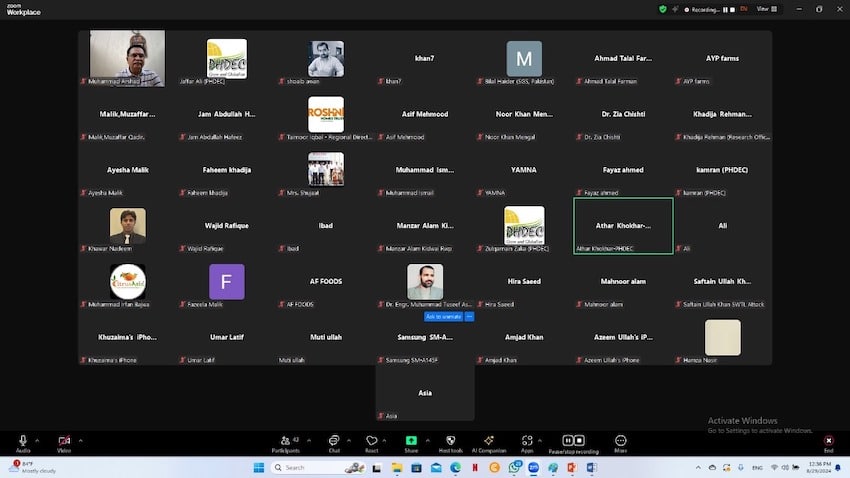This screenshot has width=850, height=478.
Task: Launch the AI Companion
Action: [489, 441]
